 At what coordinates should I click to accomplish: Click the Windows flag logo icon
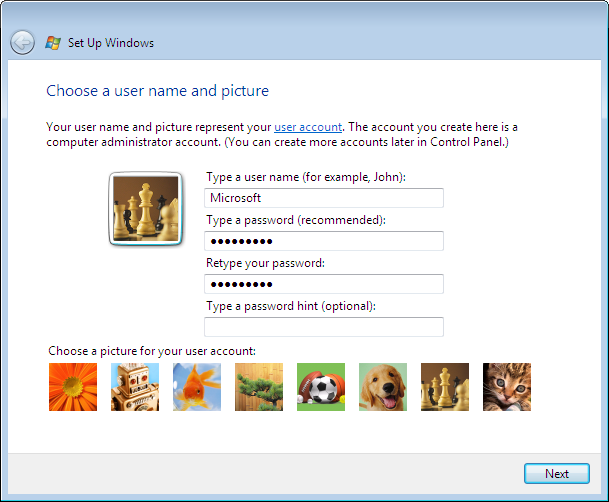[x=53, y=43]
